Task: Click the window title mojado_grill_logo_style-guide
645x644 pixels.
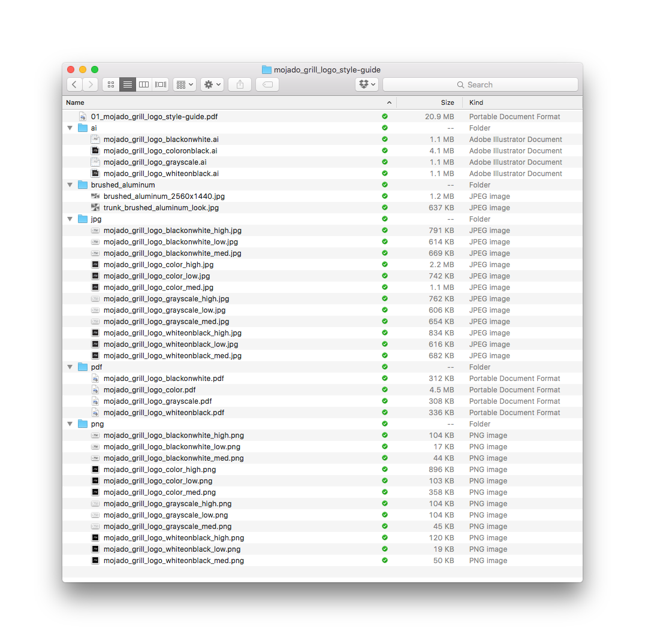Action: [327, 70]
